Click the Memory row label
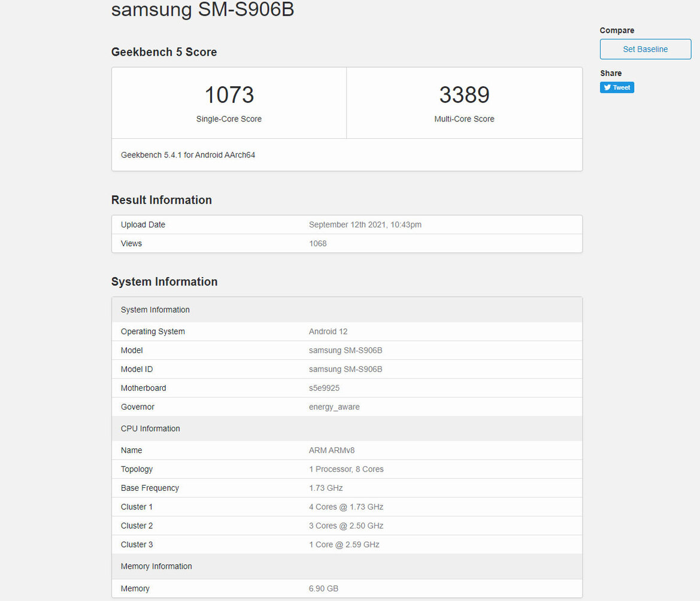The height and width of the screenshot is (601, 700). (x=135, y=588)
